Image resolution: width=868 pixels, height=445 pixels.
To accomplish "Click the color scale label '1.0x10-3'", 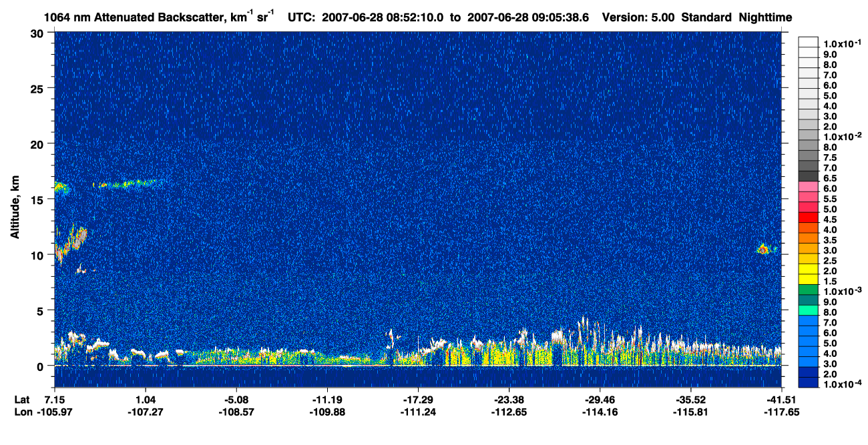I will [841, 291].
